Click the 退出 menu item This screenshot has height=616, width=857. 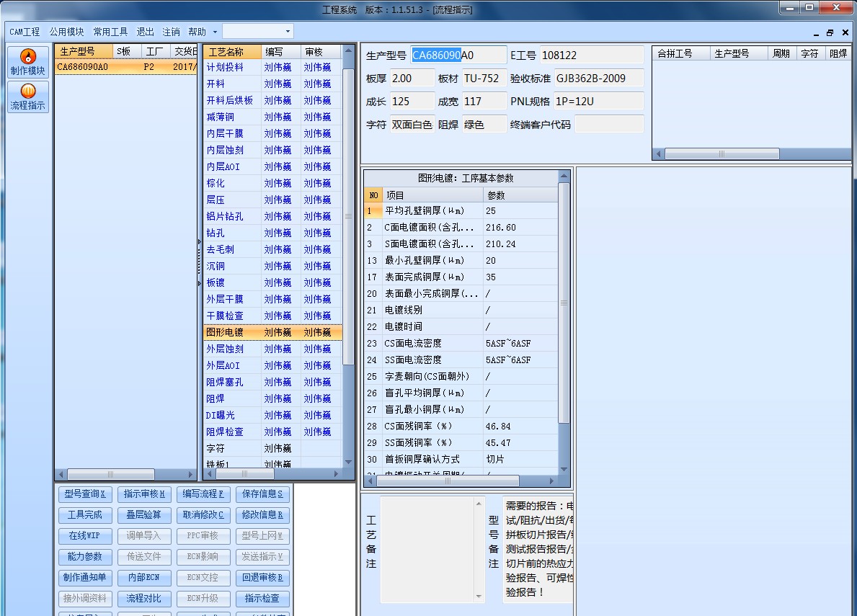tap(145, 32)
